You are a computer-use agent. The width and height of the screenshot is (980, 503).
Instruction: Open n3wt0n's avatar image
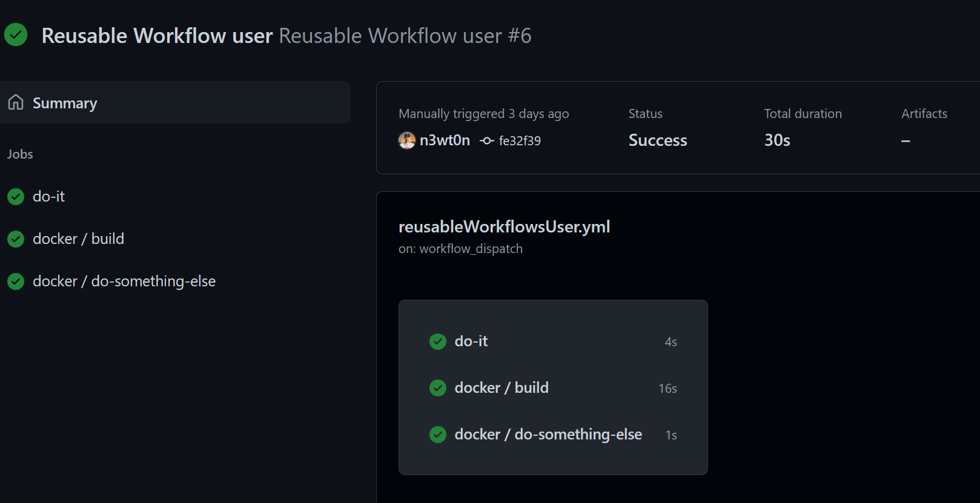407,140
